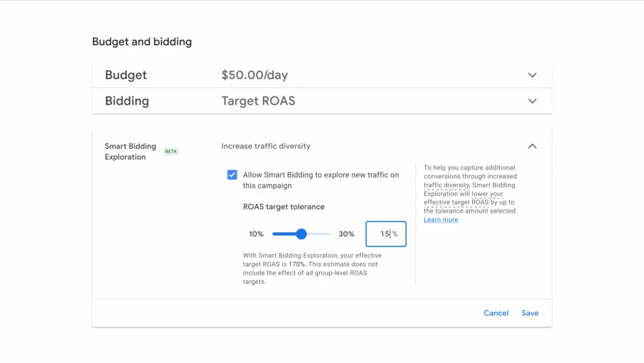Screen dimensions: 644x363
Task: Click the ROAS target tolerance label
Action: click(283, 207)
